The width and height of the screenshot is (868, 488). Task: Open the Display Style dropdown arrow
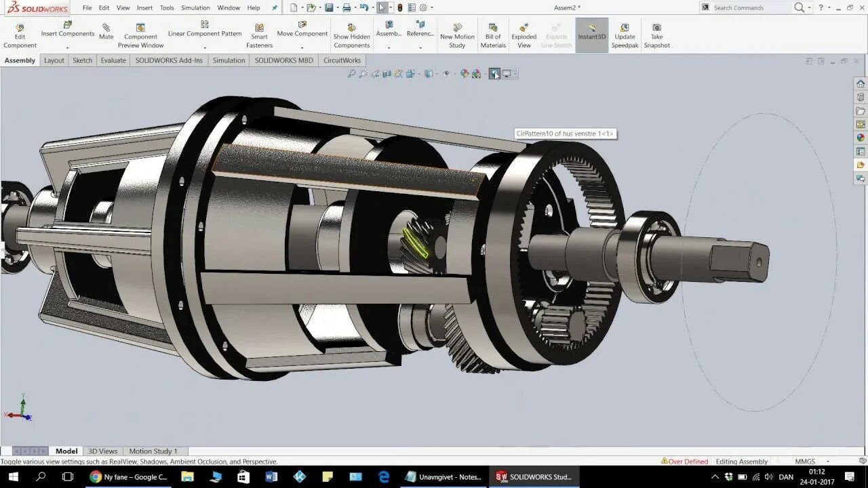436,74
